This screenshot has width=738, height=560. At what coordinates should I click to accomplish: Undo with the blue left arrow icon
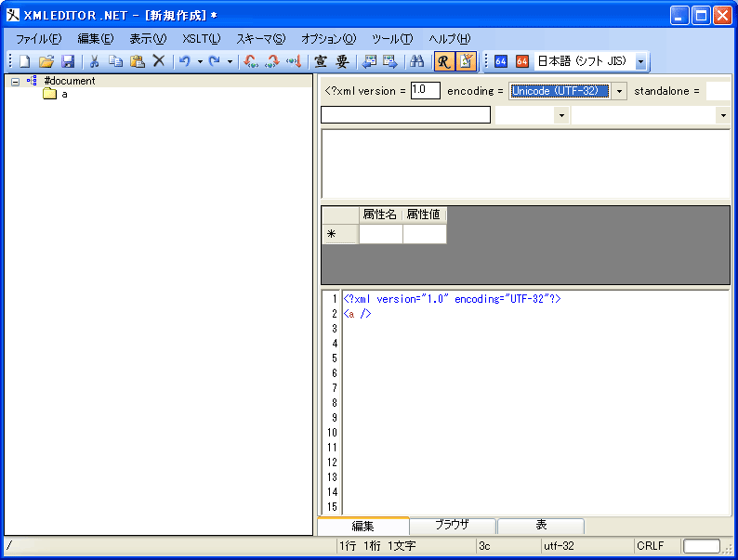pos(185,61)
